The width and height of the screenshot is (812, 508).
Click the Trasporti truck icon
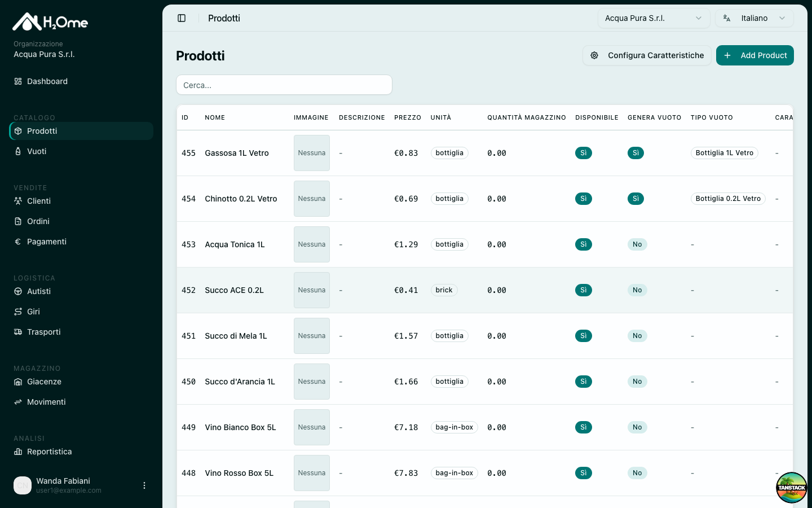pyautogui.click(x=18, y=332)
